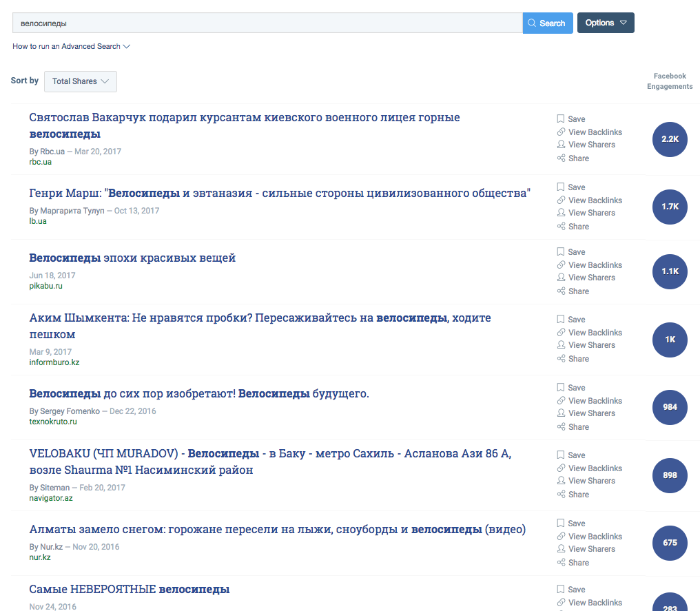700x611 pixels.
Task: Click View Sharers icon for the navigator.az article
Action: [561, 480]
